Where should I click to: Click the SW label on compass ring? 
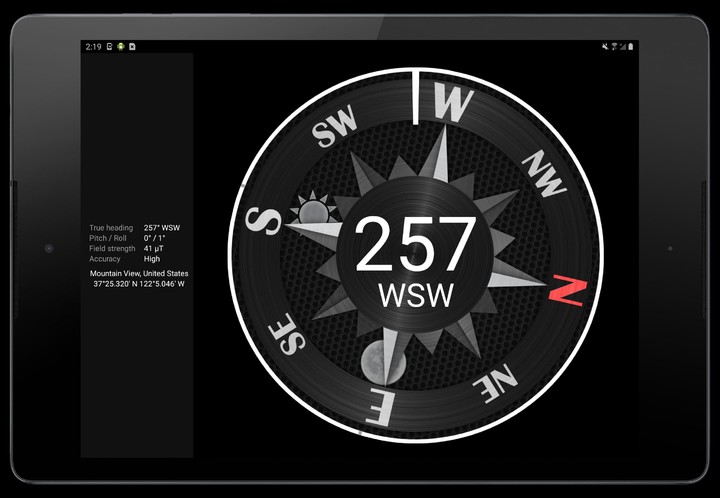[334, 125]
